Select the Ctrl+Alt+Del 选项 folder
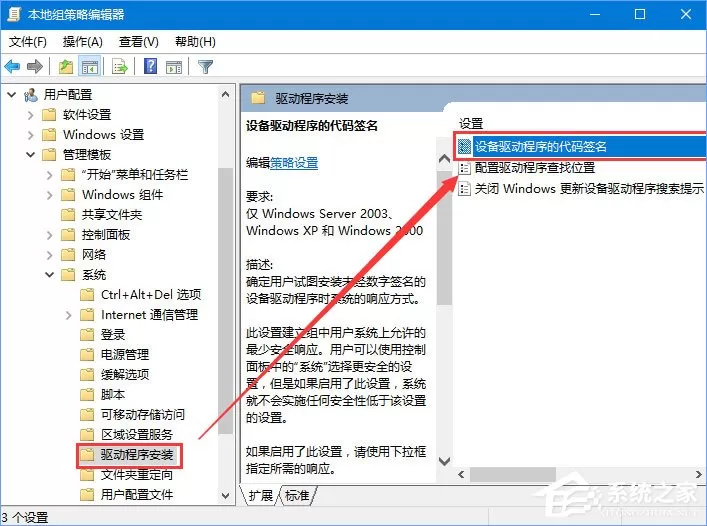Viewport: 707px width, 526px height. pyautogui.click(x=151, y=295)
